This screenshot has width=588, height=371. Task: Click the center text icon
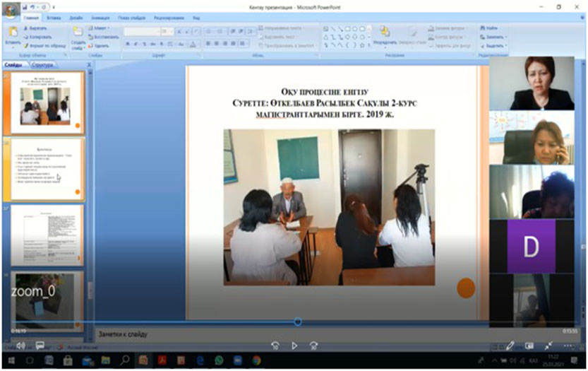point(217,44)
